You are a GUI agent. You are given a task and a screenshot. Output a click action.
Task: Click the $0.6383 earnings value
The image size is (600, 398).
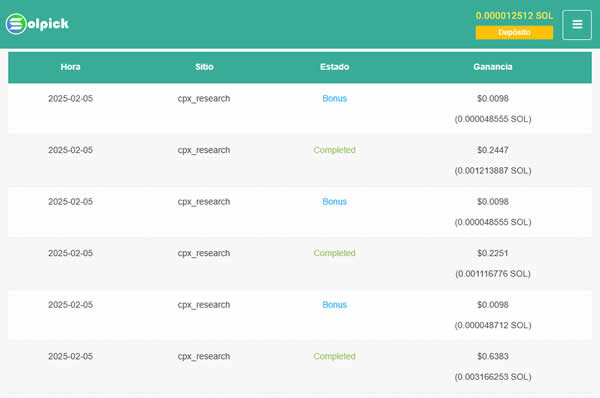click(x=492, y=357)
